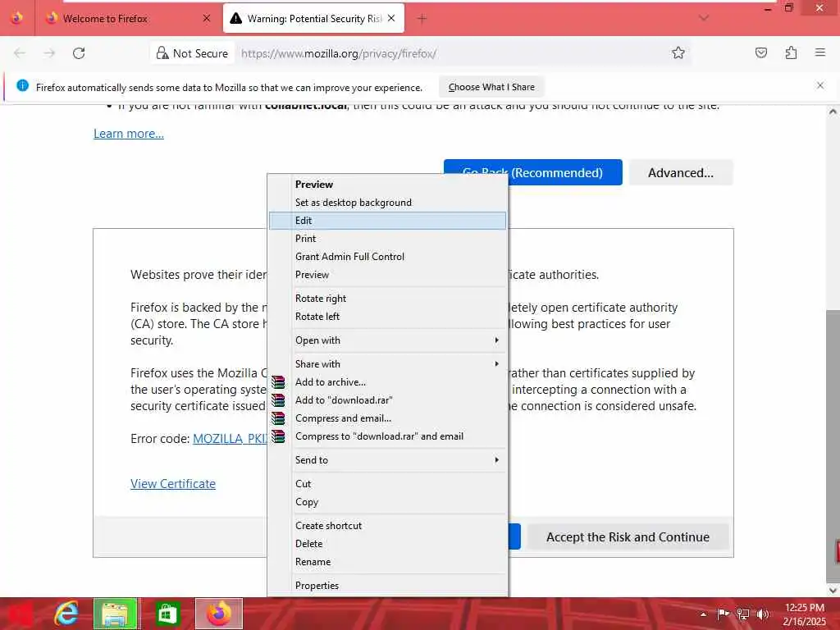840x630 pixels.
Task: Click WinRAR icon beside Add to archive
Action: [x=278, y=382]
